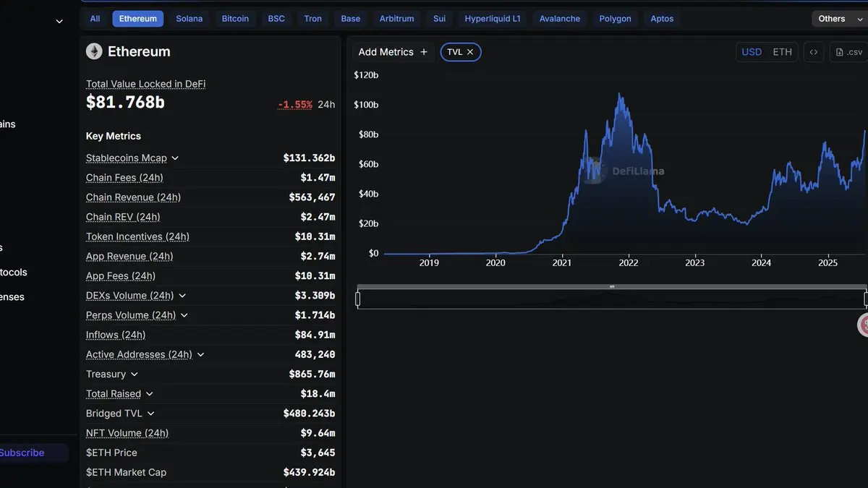Select the BSC chain tab
The width and height of the screenshot is (868, 488).
point(276,19)
